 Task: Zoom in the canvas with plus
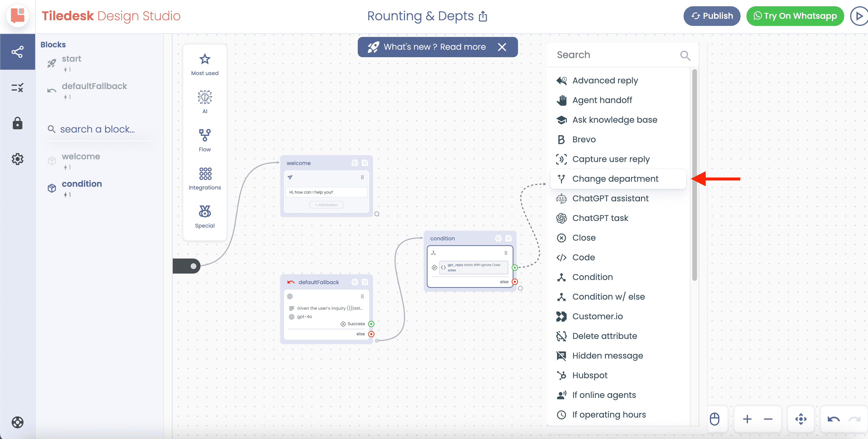[x=747, y=419]
